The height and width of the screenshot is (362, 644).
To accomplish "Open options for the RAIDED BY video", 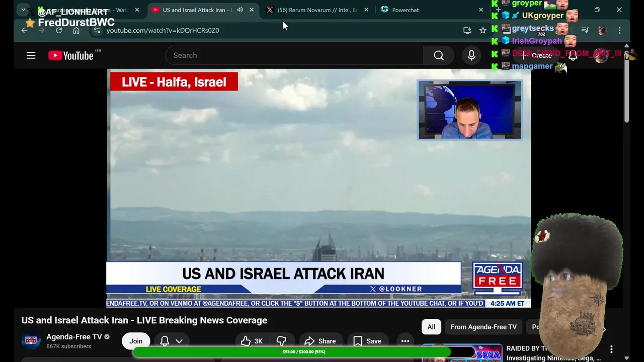I will pyautogui.click(x=611, y=349).
